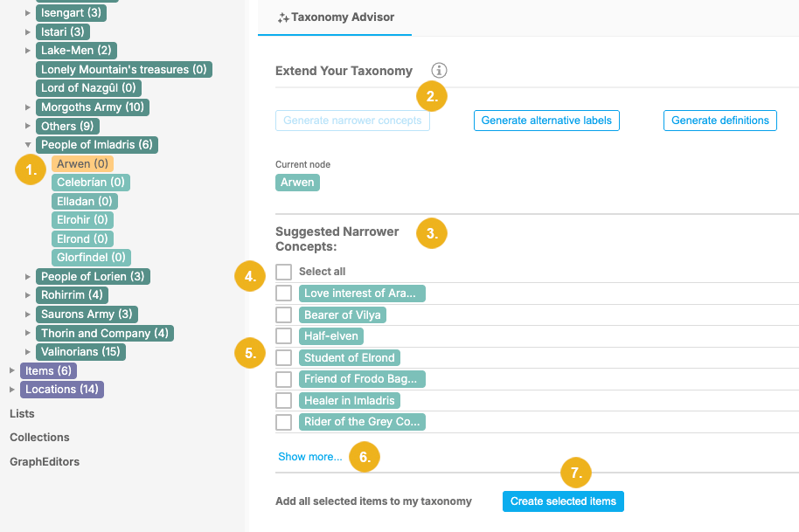Open the GraphEditors section
Viewport: 799px width, 532px height.
pos(45,461)
